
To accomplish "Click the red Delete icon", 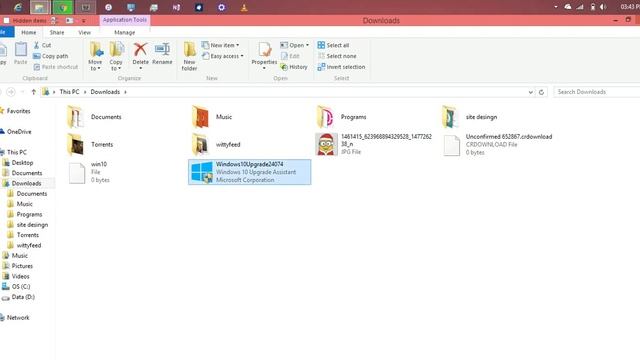I will (140, 49).
